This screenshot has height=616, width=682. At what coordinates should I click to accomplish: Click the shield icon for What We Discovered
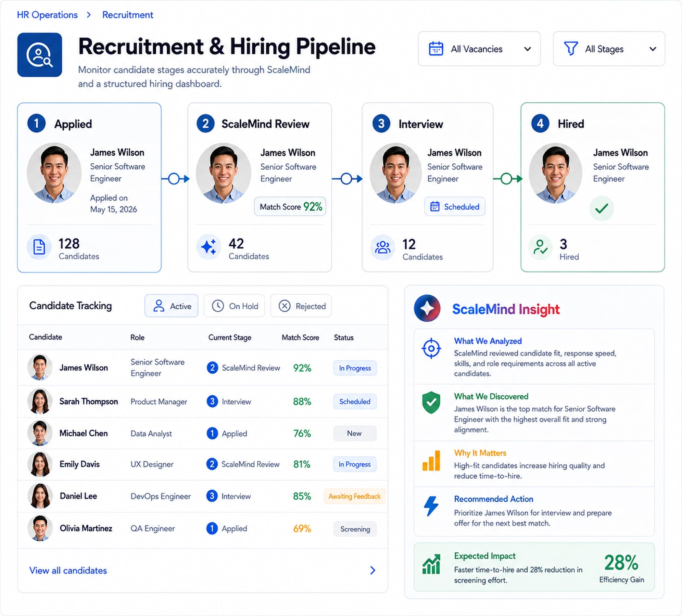pyautogui.click(x=431, y=403)
